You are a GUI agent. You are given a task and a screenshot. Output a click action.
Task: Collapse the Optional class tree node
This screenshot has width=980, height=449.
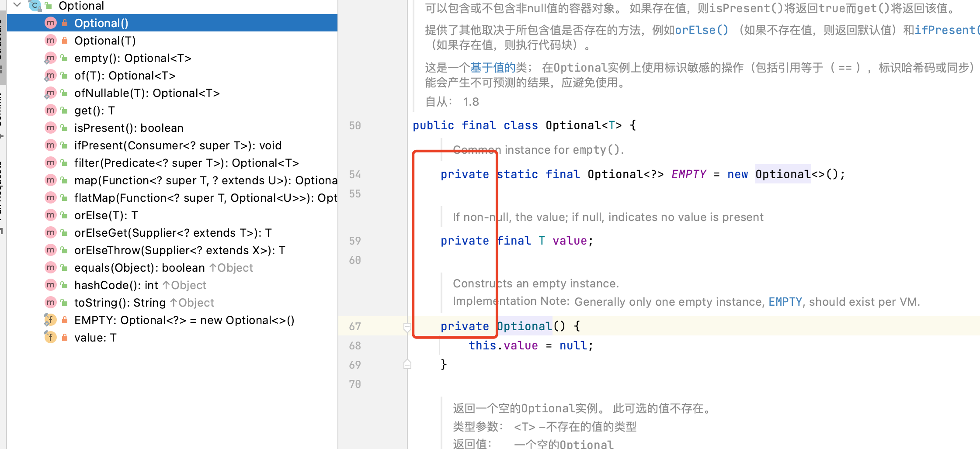tap(17, 5)
